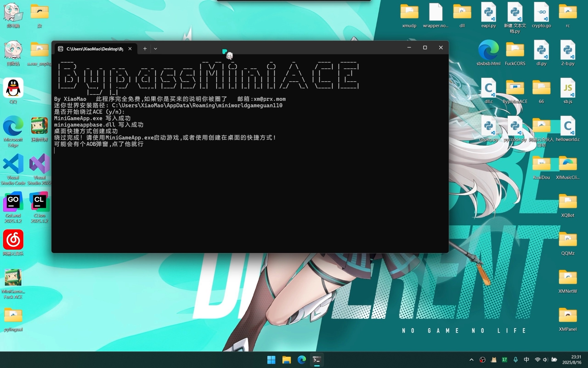Click the battery tray icon
The width and height of the screenshot is (588, 368).
click(554, 360)
